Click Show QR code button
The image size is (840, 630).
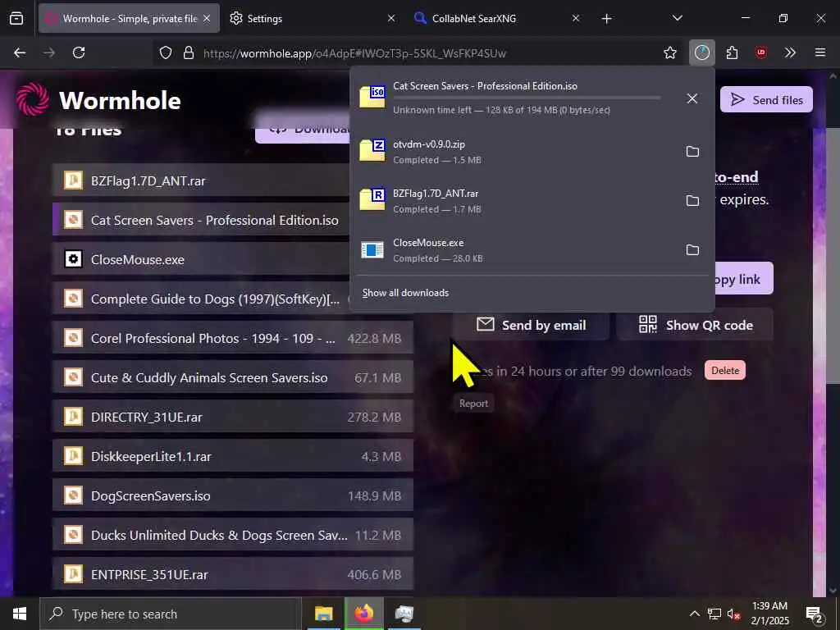coord(696,325)
